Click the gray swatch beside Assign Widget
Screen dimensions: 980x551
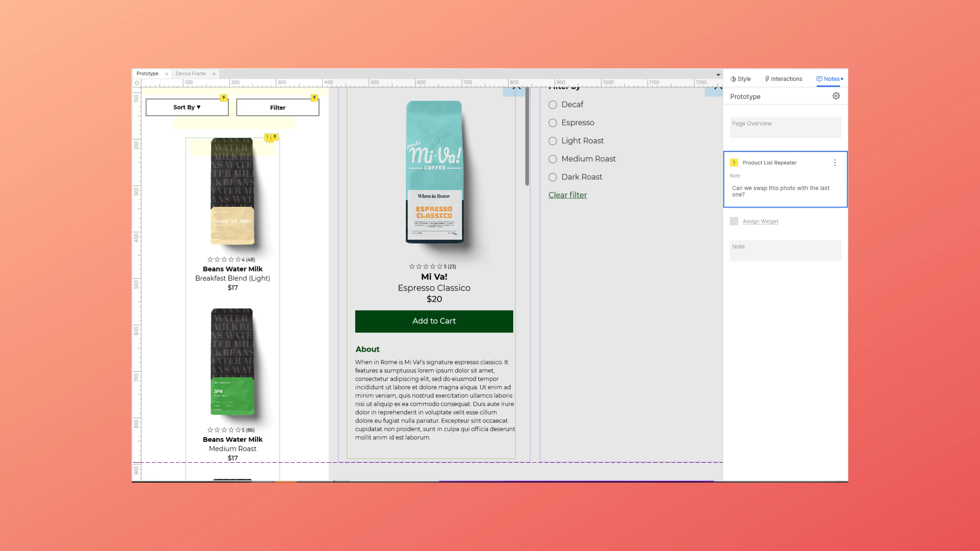point(734,221)
